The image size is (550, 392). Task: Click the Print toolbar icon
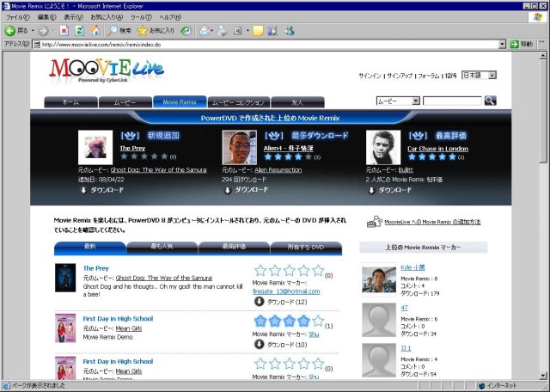[x=222, y=31]
